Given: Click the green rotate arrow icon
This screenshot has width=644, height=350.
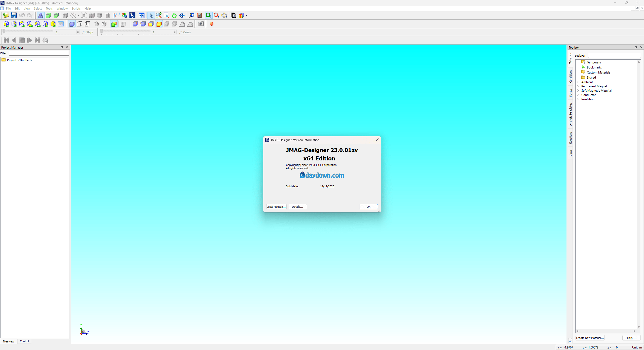Looking at the screenshot, I should [174, 15].
